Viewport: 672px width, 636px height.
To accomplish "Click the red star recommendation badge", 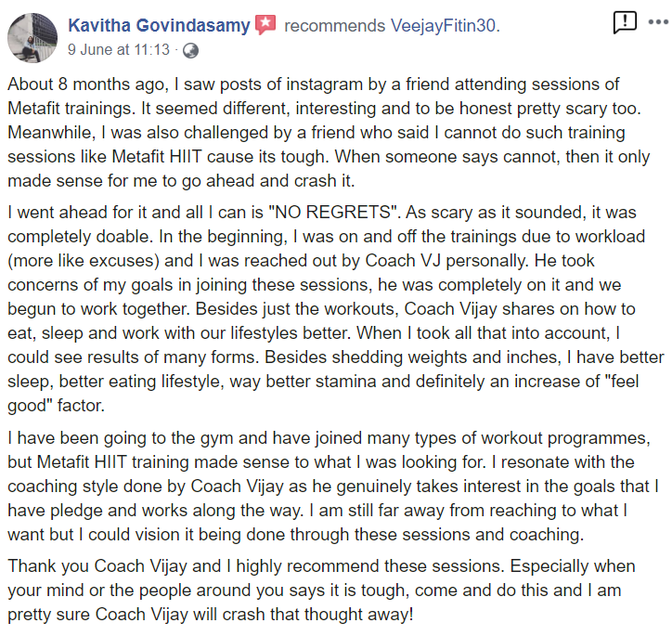I will (x=265, y=25).
